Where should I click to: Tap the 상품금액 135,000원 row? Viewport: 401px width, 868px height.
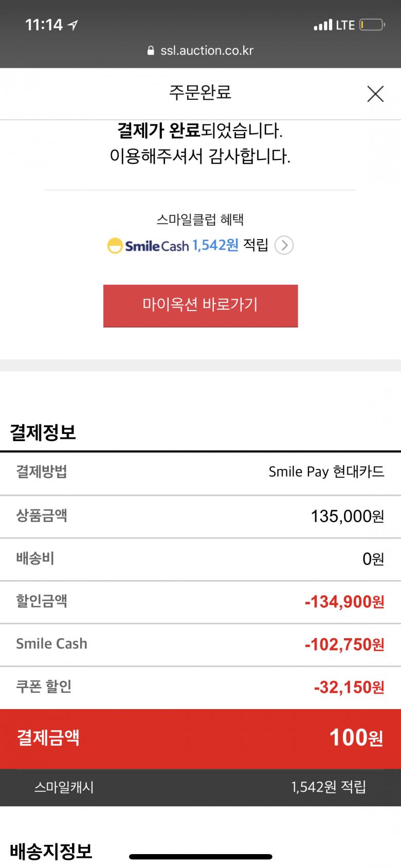(x=200, y=516)
